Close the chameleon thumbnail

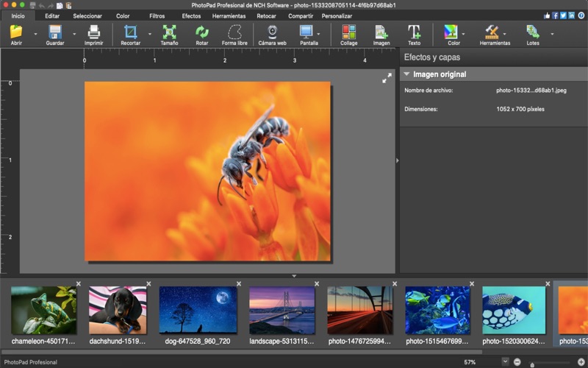coord(79,284)
